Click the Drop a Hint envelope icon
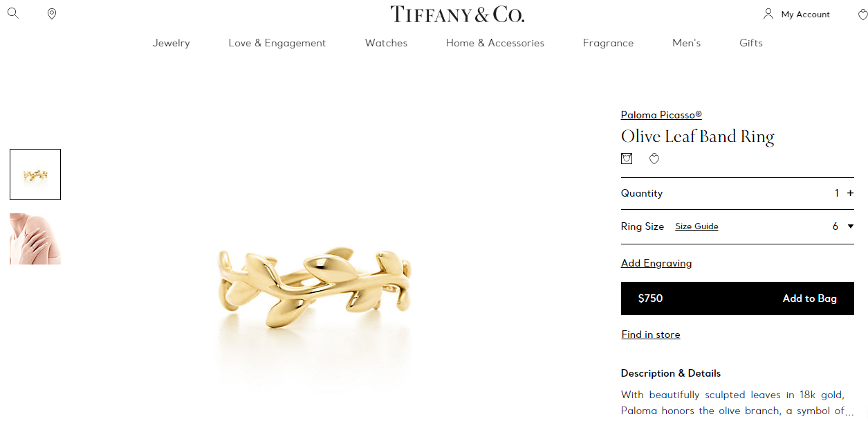868x421 pixels. [x=627, y=159]
